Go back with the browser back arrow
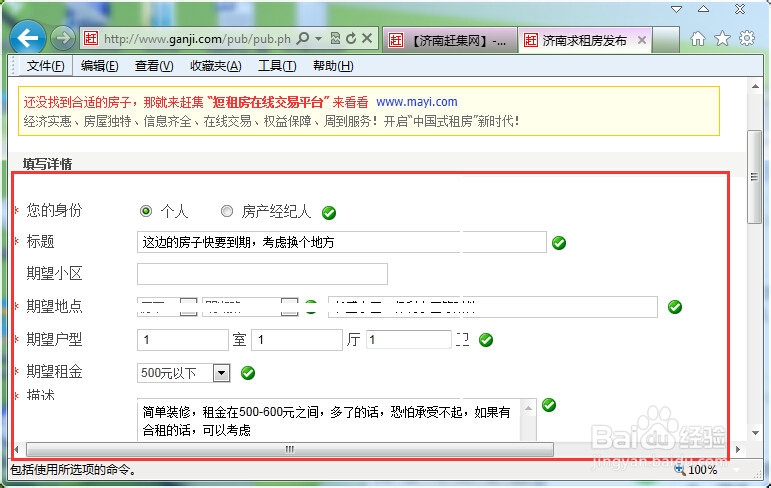This screenshot has height=488, width=771. tap(28, 37)
